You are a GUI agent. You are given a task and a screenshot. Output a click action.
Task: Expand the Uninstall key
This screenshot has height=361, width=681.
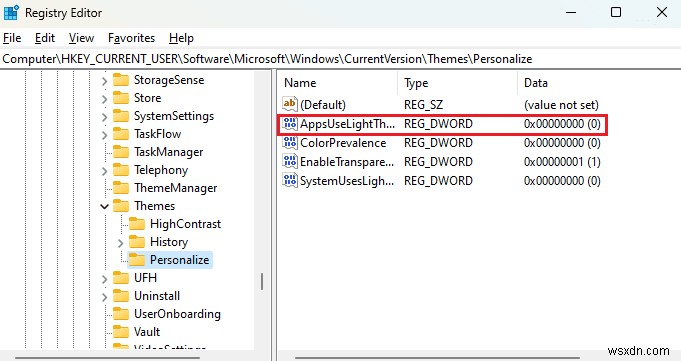click(x=104, y=297)
